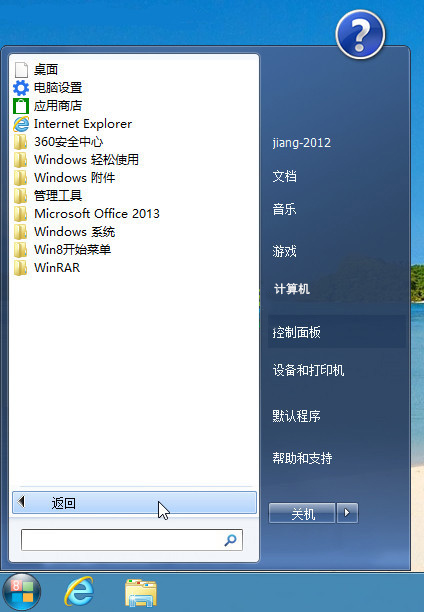
Task: Open 默认程序
Action: [296, 416]
